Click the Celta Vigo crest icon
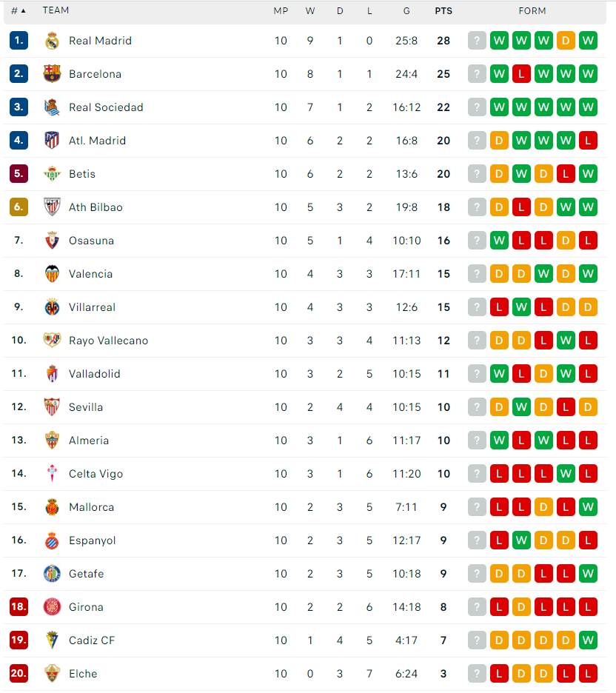This screenshot has width=616, height=693. click(52, 474)
